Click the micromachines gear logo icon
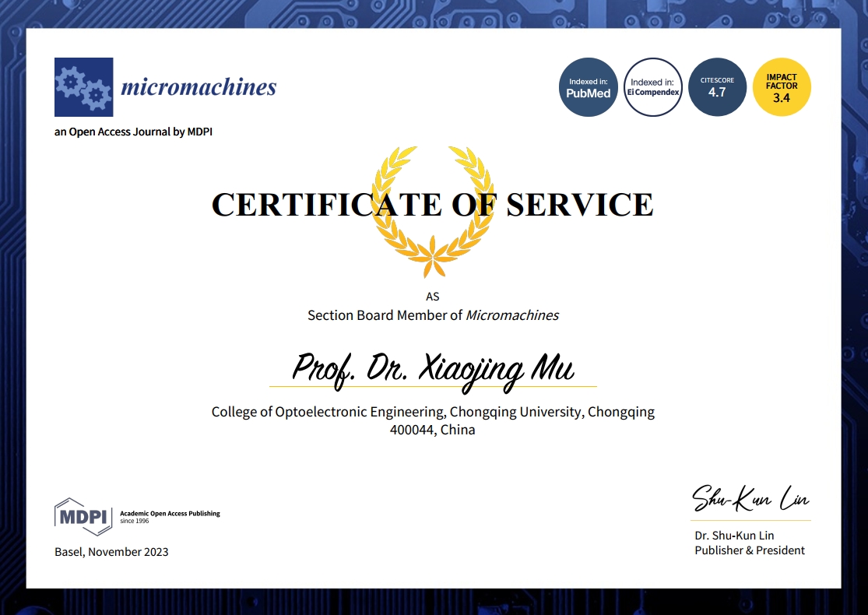This screenshot has height=615, width=868. tap(83, 87)
